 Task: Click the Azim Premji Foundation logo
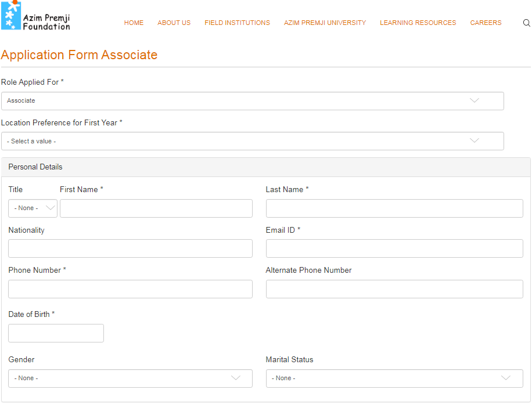pos(35,16)
